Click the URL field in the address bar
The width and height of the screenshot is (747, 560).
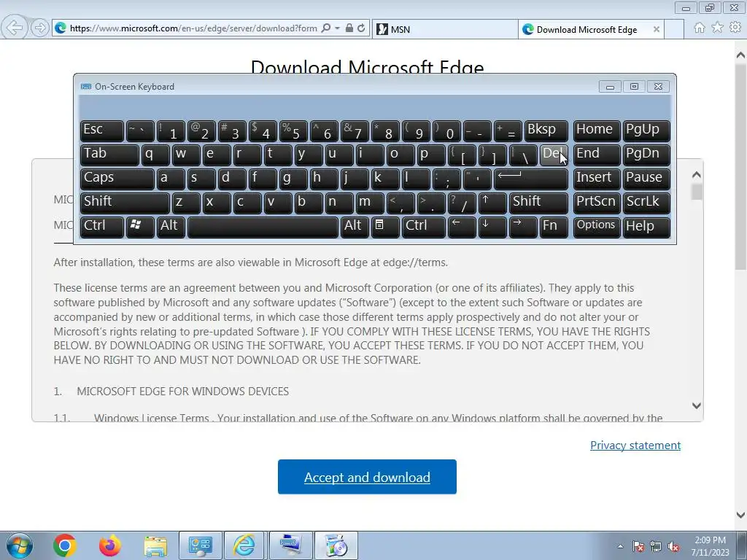193,28
